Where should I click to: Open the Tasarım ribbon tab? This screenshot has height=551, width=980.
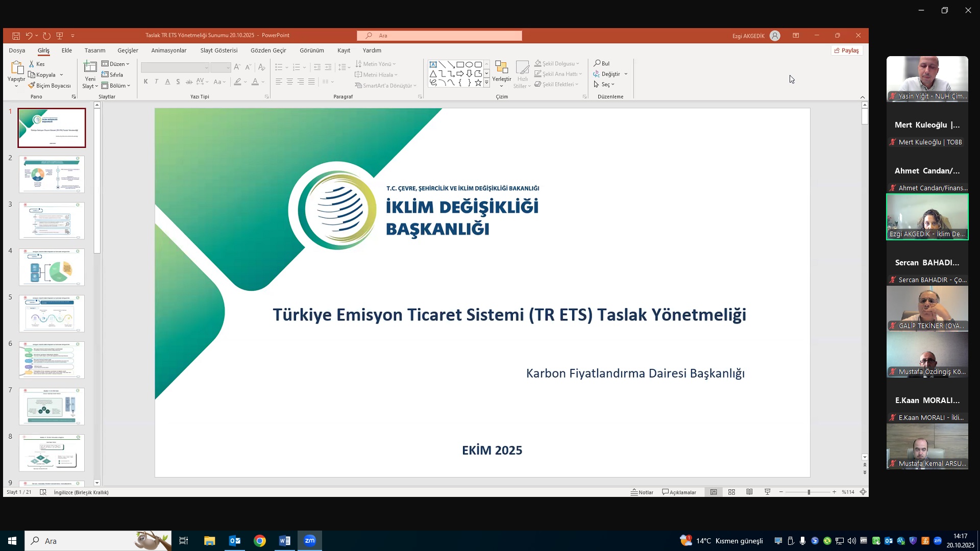click(95, 51)
